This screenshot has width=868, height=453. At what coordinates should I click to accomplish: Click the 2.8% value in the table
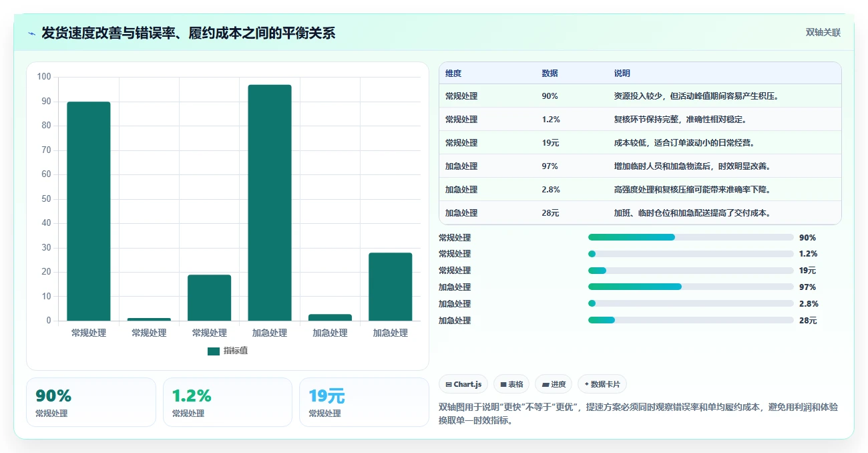[x=551, y=190]
